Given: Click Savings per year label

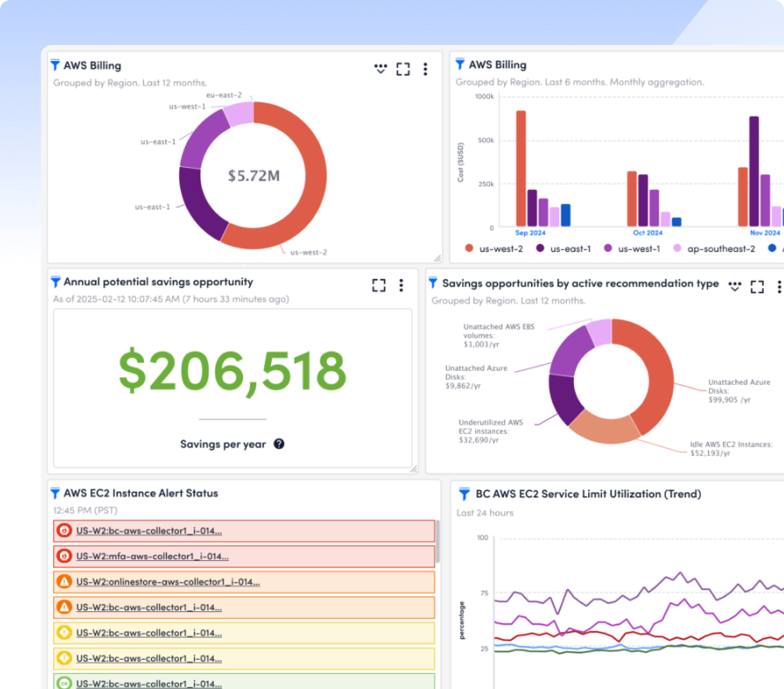Looking at the screenshot, I should (223, 444).
